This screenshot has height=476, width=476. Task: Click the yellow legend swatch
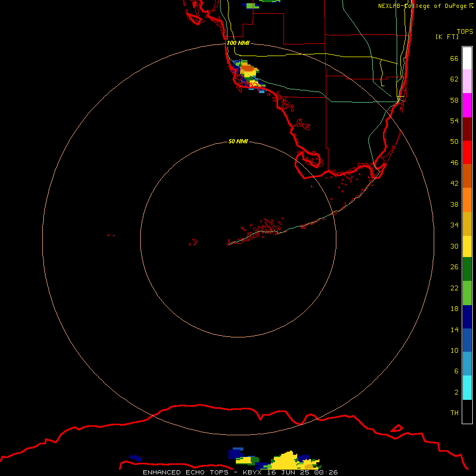467,246
